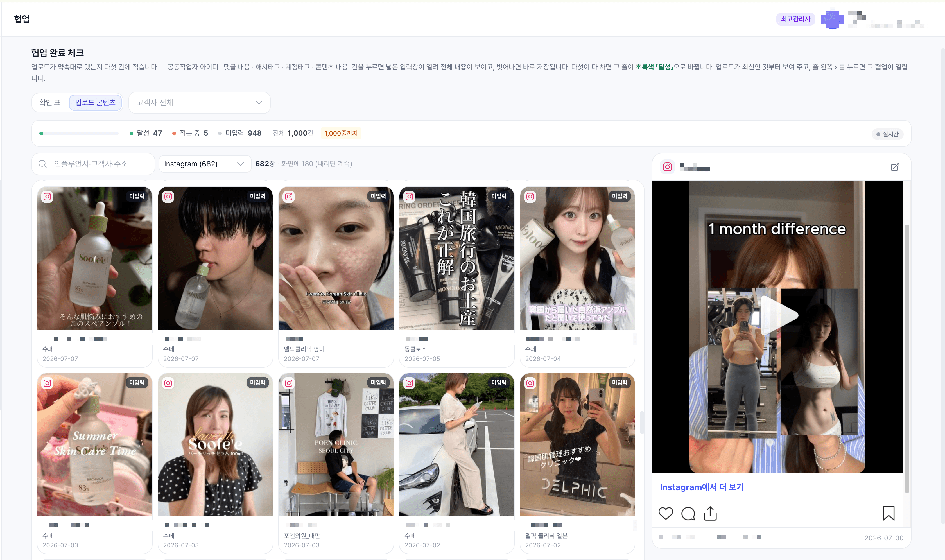945x560 pixels.
Task: Click the '델픽 클리닉 일본' client name
Action: (546, 536)
